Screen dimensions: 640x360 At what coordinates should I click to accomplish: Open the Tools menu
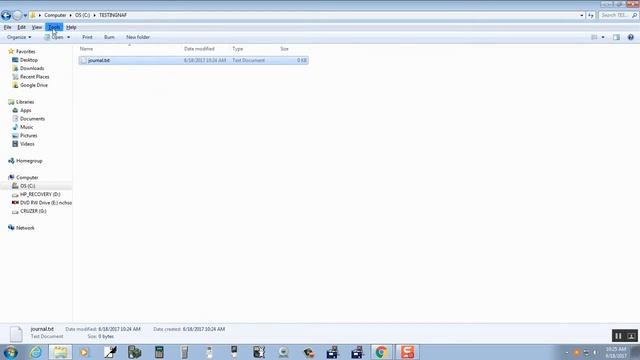(x=54, y=27)
